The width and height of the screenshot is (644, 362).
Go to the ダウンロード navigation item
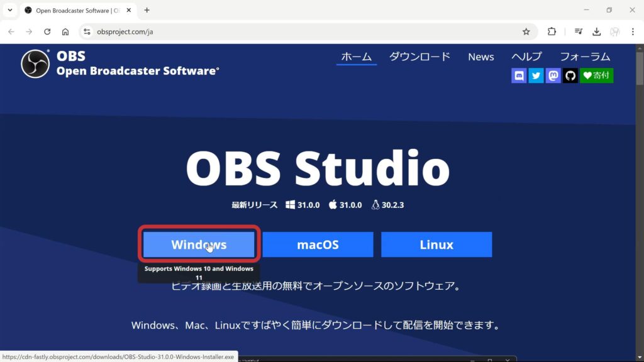click(419, 57)
